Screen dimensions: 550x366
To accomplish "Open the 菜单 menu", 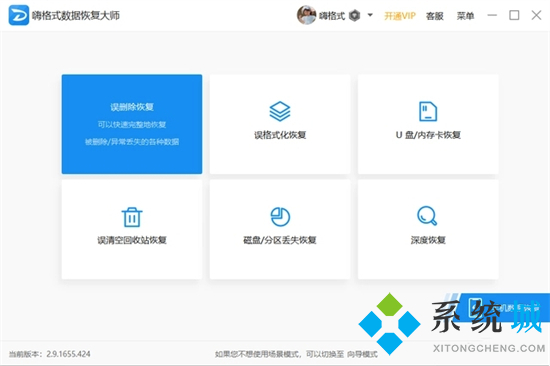I will point(465,16).
